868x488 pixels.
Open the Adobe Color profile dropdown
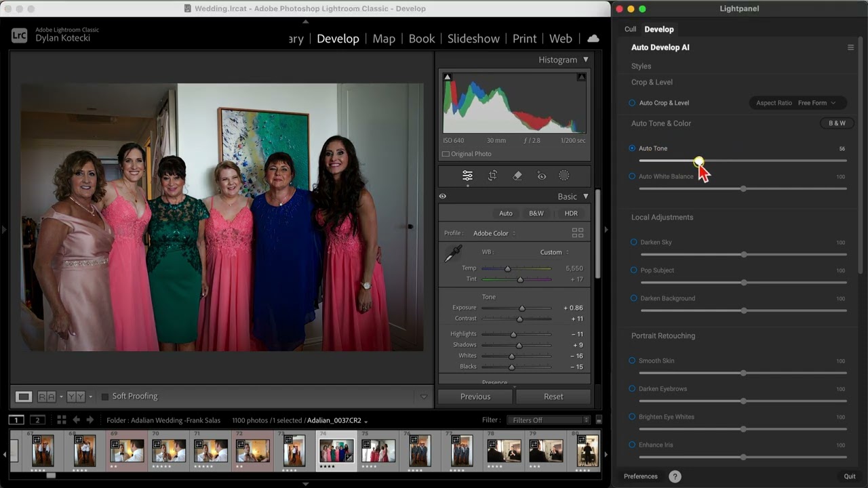pos(494,233)
